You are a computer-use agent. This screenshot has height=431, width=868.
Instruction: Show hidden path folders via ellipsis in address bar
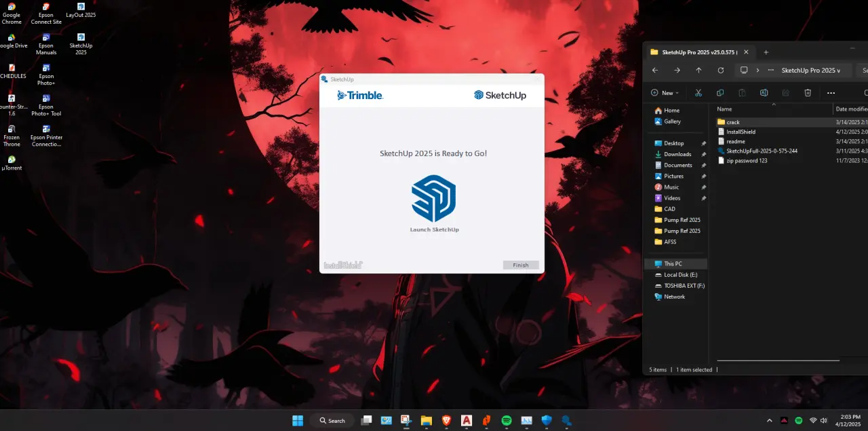tap(771, 70)
